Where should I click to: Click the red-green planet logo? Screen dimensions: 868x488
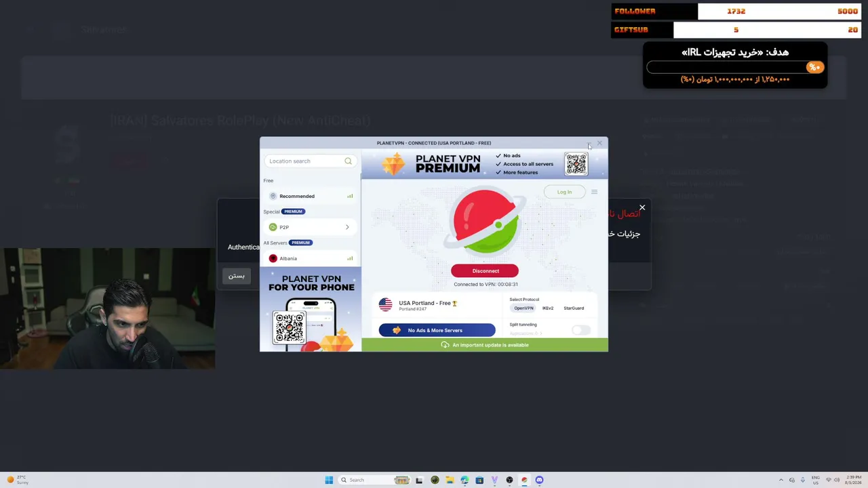tap(485, 222)
